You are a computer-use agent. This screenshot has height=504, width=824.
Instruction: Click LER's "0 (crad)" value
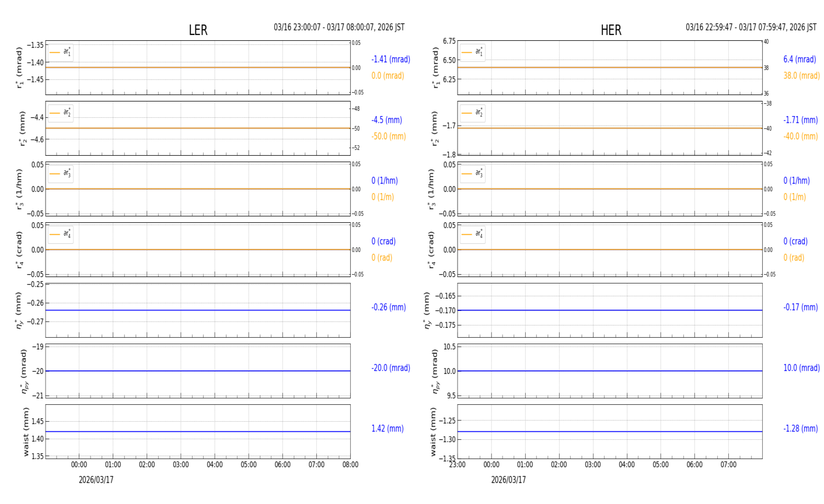click(x=383, y=242)
